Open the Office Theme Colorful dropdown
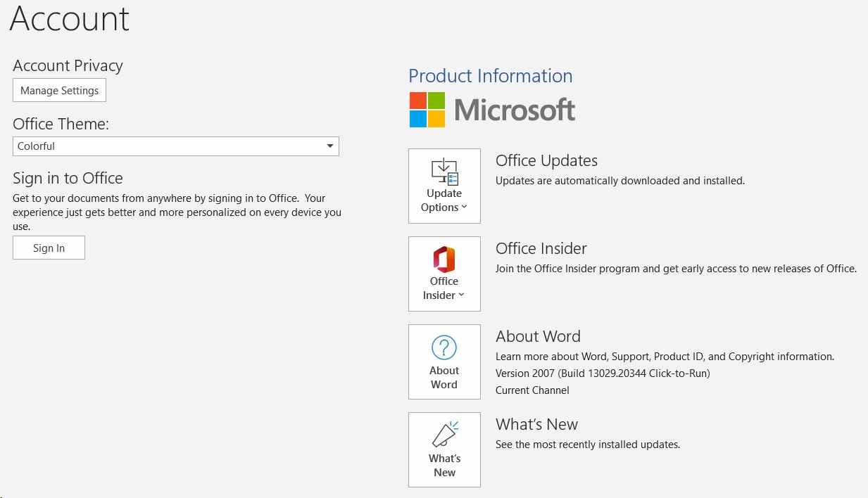The width and height of the screenshot is (868, 498). [176, 146]
